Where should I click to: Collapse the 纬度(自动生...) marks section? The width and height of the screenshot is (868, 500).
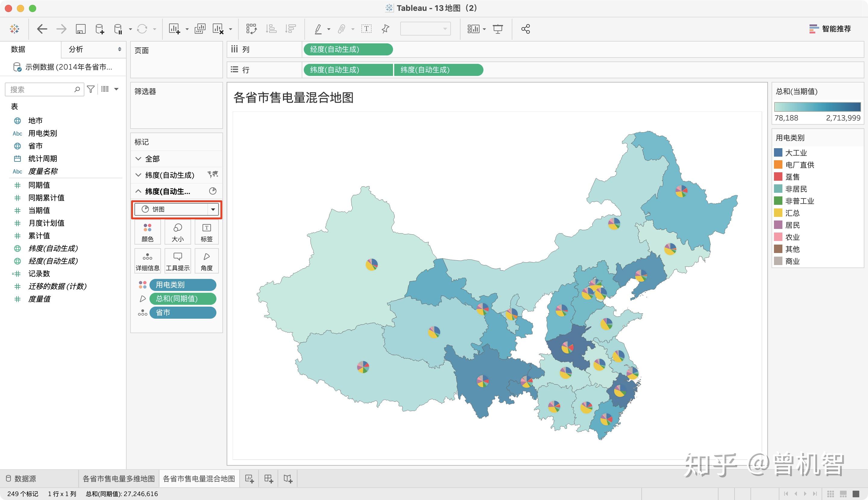138,191
